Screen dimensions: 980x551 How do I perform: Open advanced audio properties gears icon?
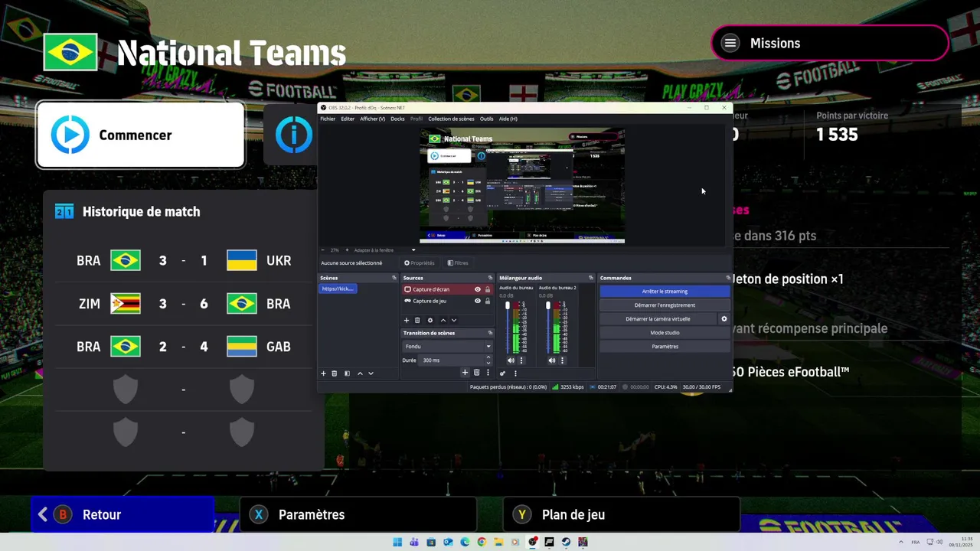click(x=503, y=373)
